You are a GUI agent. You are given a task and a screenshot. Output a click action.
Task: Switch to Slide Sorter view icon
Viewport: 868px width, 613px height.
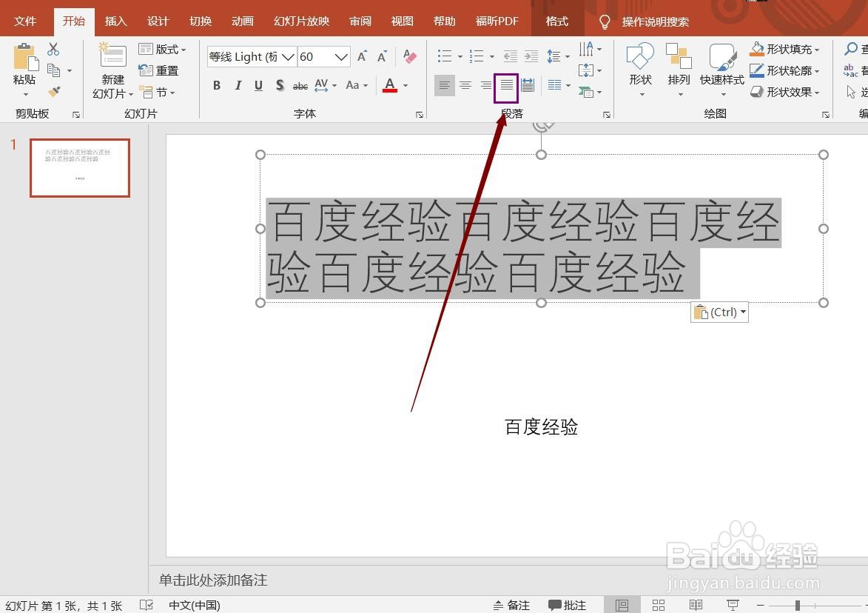tap(658, 606)
